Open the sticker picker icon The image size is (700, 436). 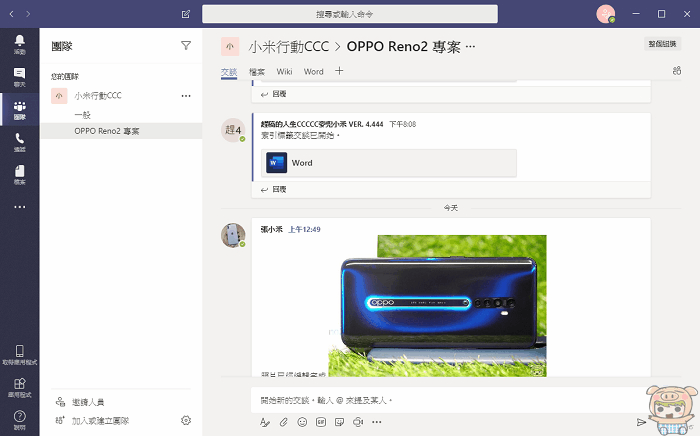pyautogui.click(x=339, y=422)
